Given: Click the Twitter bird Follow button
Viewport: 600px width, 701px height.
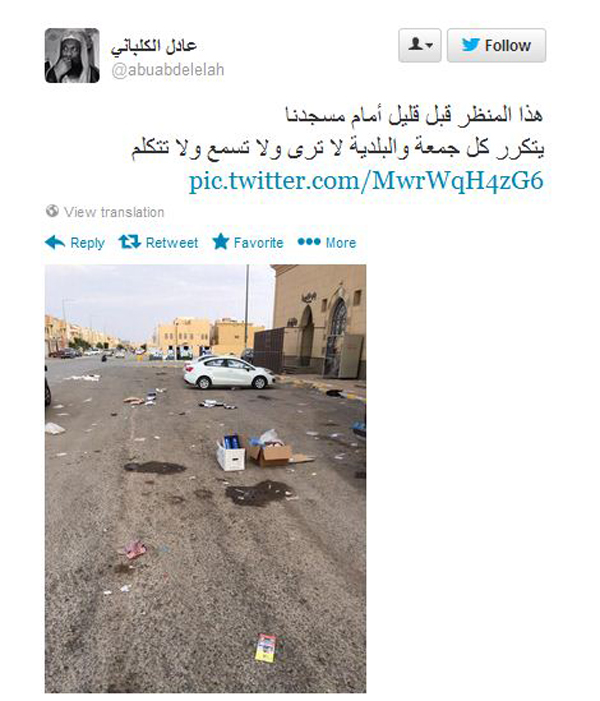Looking at the screenshot, I should [x=496, y=45].
